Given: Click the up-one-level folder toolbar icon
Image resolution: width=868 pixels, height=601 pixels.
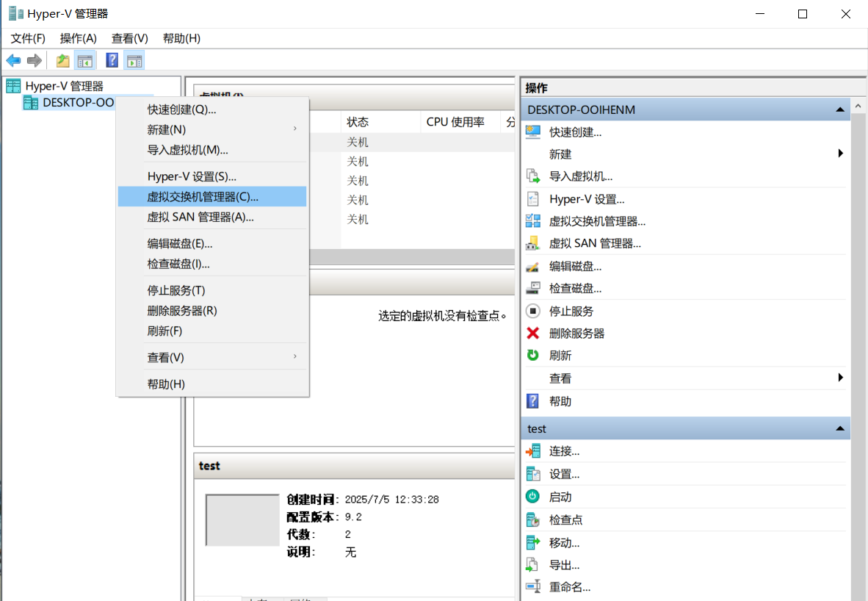Looking at the screenshot, I should pyautogui.click(x=63, y=60).
